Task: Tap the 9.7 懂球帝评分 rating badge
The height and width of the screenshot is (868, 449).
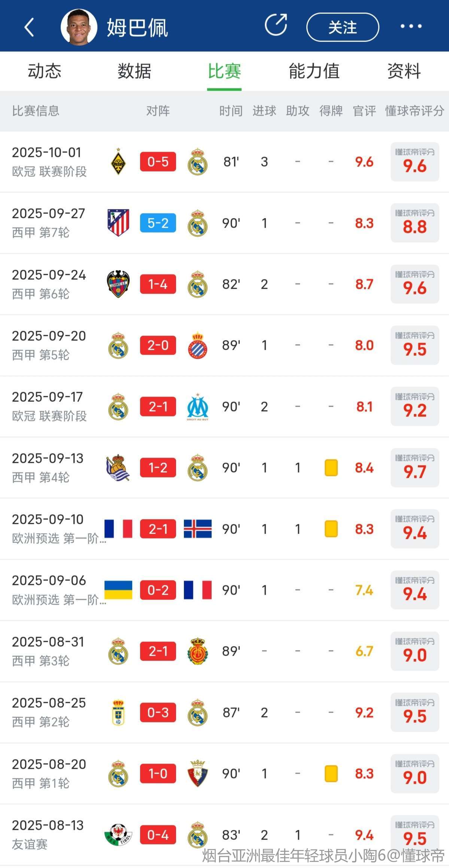Action: click(415, 467)
